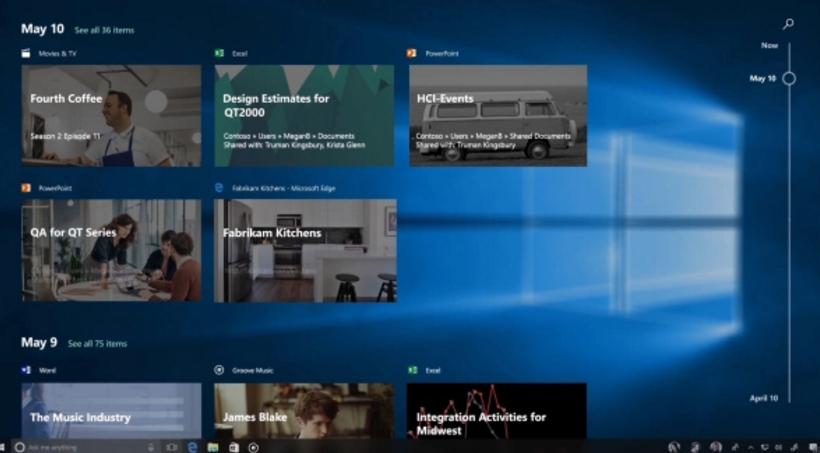The height and width of the screenshot is (453, 820).
Task: Click the timeline slider handle at May 10
Action: (x=789, y=78)
